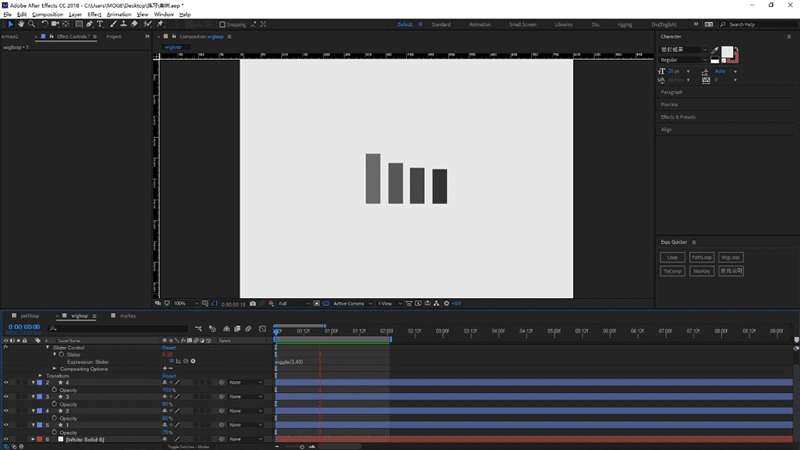Screen dimensions: 800x450
Task: Select the Rotation tool
Action: coord(45,24)
